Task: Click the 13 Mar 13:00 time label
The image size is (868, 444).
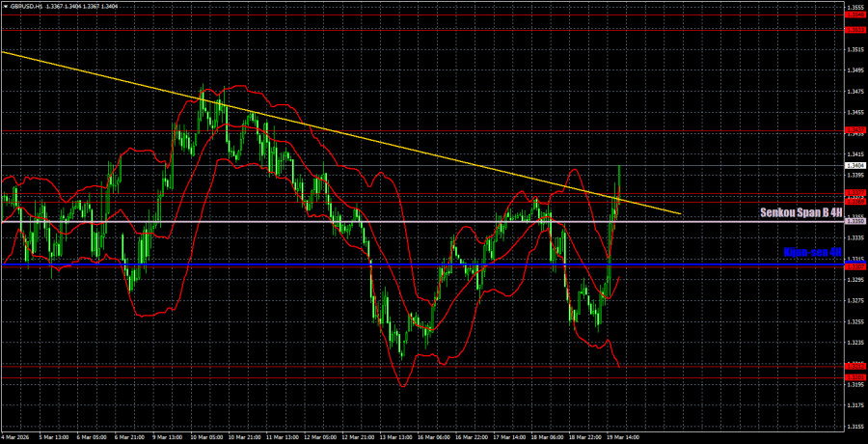Action: (x=394, y=437)
